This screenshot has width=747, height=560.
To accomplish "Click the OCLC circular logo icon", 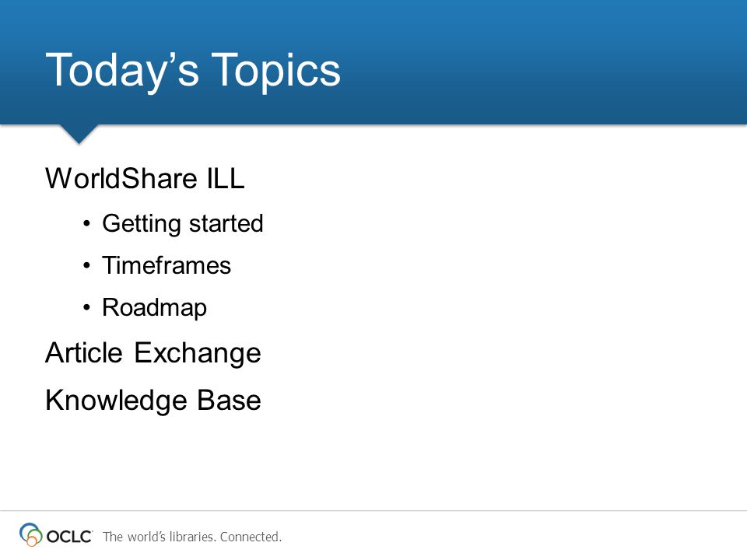I will (x=31, y=534).
